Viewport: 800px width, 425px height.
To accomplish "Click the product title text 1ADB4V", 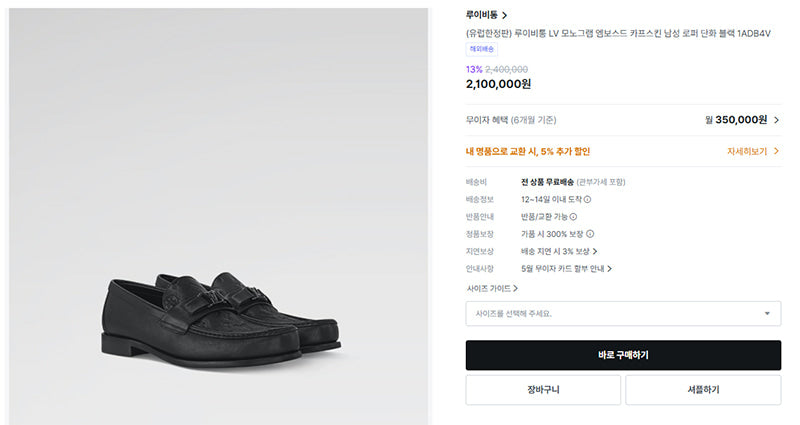I will pos(754,34).
